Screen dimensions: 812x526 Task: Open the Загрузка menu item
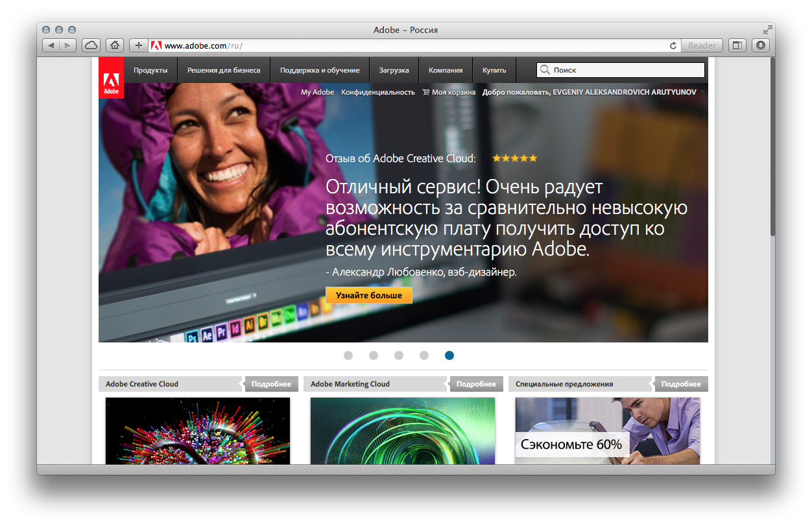(x=394, y=70)
